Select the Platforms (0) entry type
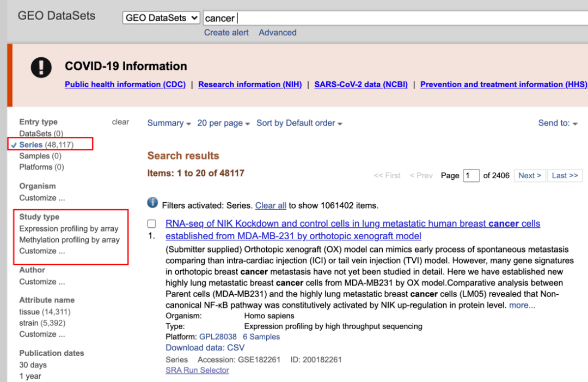Screen dimensions: 588x382 (41, 167)
